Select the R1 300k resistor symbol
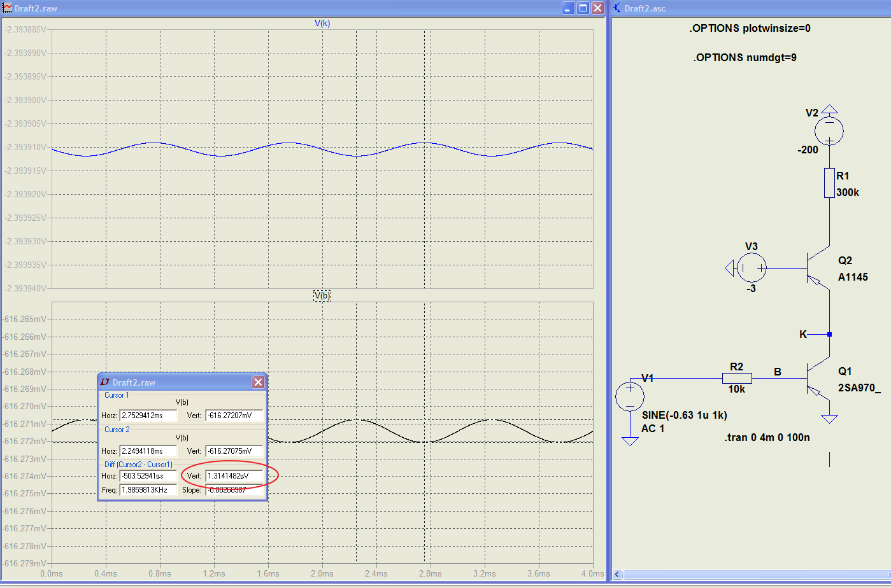891x588 pixels. pos(829,183)
